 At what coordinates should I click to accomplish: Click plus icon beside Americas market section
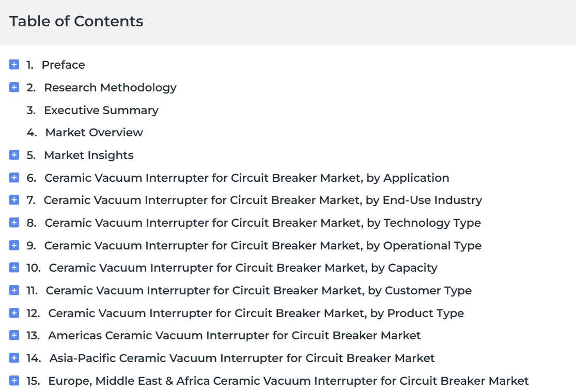pyautogui.click(x=14, y=335)
